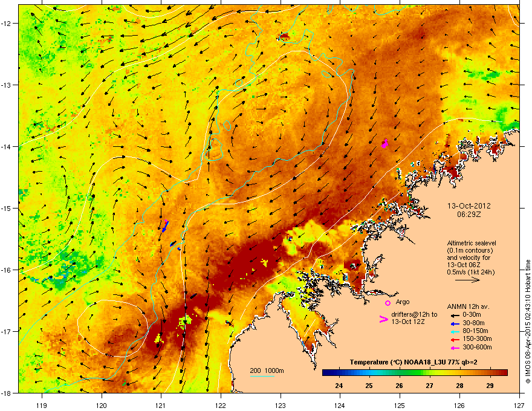This screenshot has width=532, height=411.
Task: Click the 'Argo' legend label
Action: 403,302
